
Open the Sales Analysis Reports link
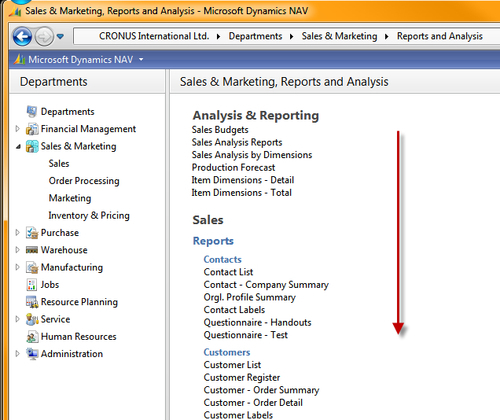coord(237,143)
